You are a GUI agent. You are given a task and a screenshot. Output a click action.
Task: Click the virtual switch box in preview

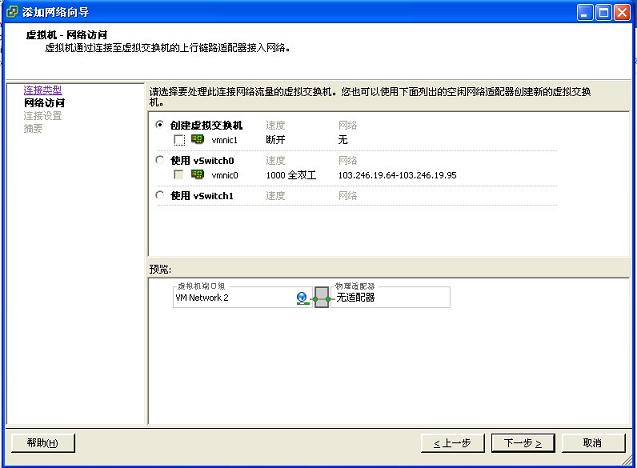click(x=321, y=298)
